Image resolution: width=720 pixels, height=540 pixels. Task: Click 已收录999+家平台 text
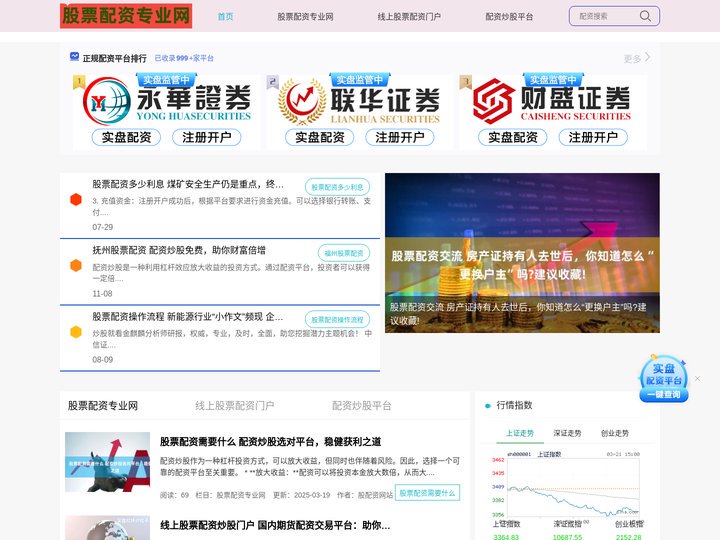(184, 58)
